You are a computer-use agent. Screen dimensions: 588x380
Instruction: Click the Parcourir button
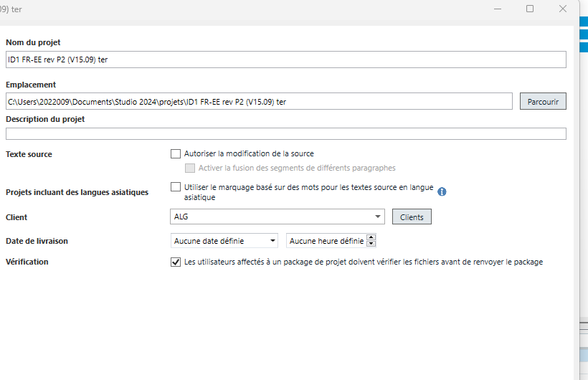click(543, 102)
